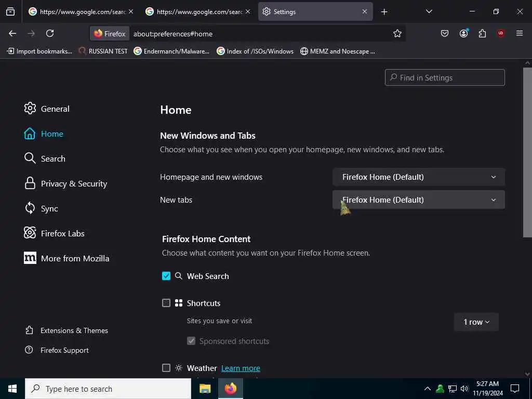Close the Settings tab
Viewport: 532px width, 399px height.
365,11
